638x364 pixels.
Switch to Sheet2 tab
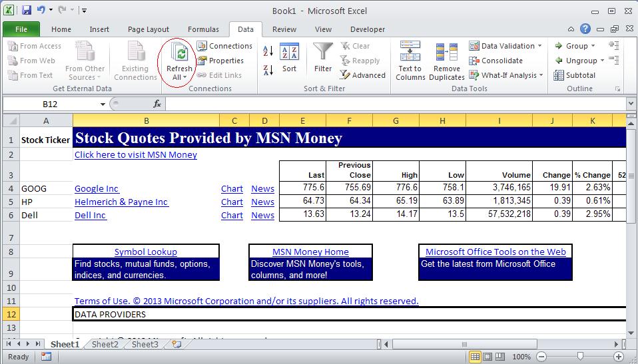[105, 345]
